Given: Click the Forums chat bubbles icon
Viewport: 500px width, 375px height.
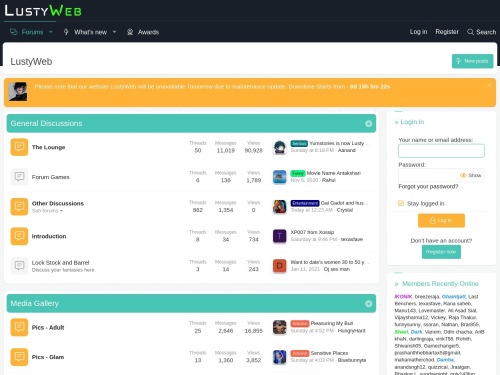Looking at the screenshot, I should [14, 32].
